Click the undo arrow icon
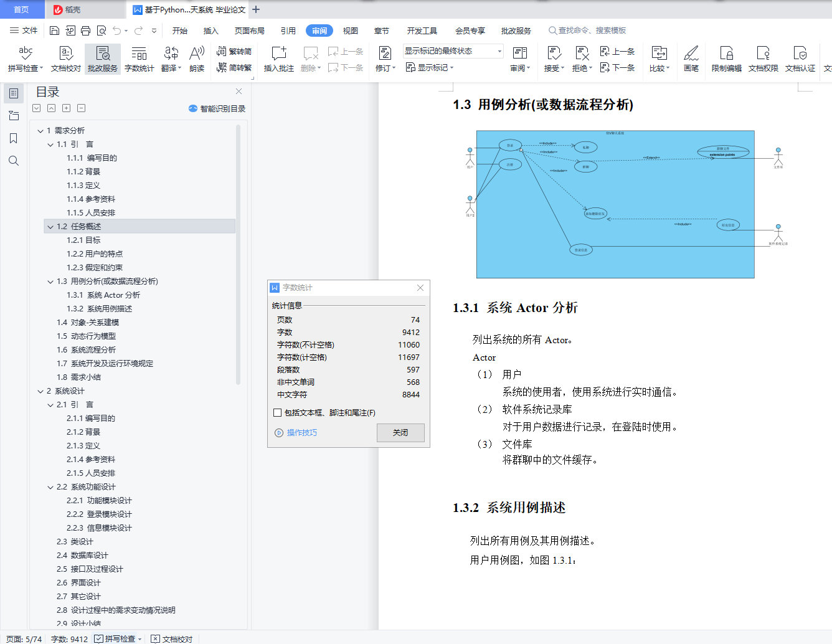Screen dimensions: 832x644 pyautogui.click(x=116, y=31)
